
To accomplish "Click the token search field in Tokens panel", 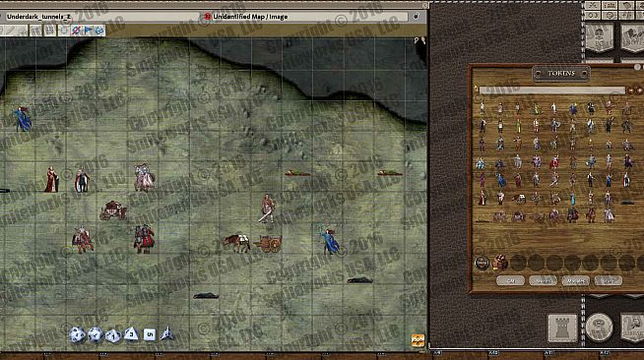I will coord(552,90).
